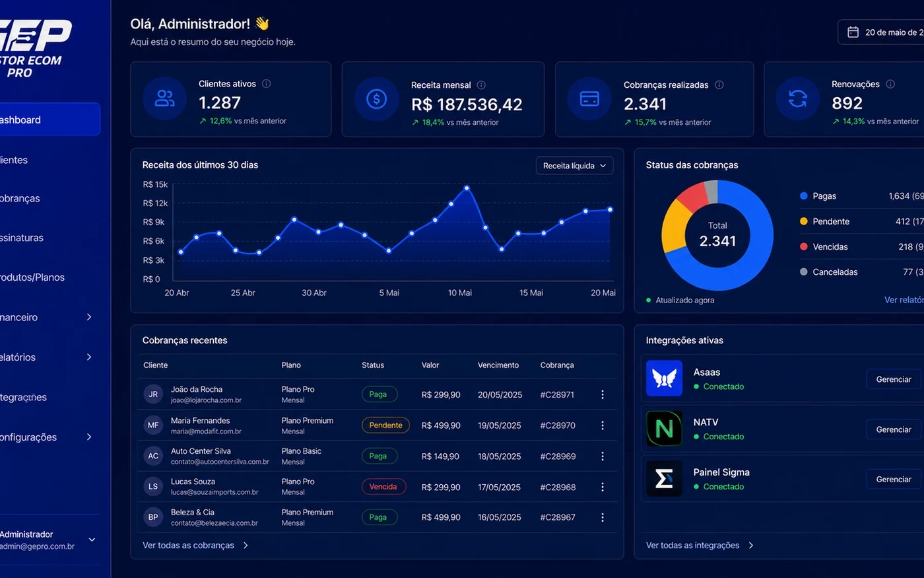
Task: Click the red Vencidas legend dot
Action: pos(803,246)
